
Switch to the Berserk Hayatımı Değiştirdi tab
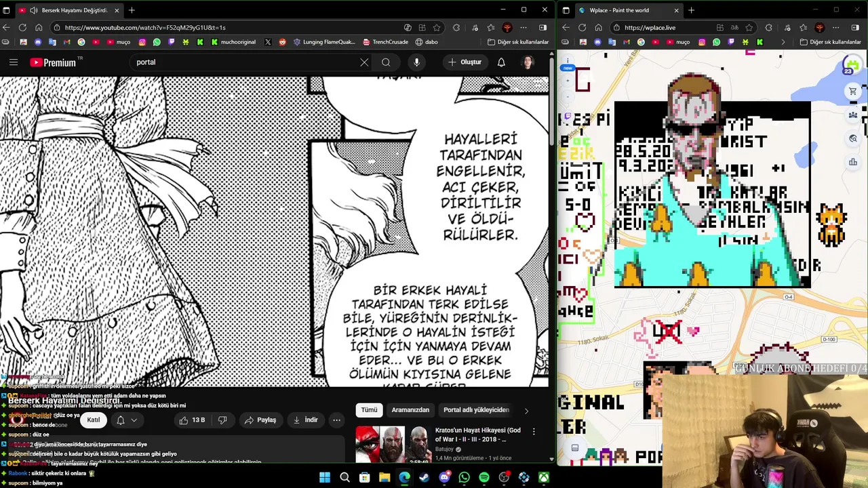pos(68,10)
